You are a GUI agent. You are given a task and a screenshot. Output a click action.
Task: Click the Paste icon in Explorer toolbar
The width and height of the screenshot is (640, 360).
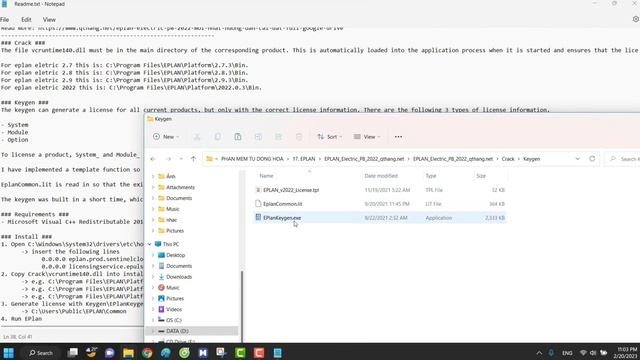238,137
